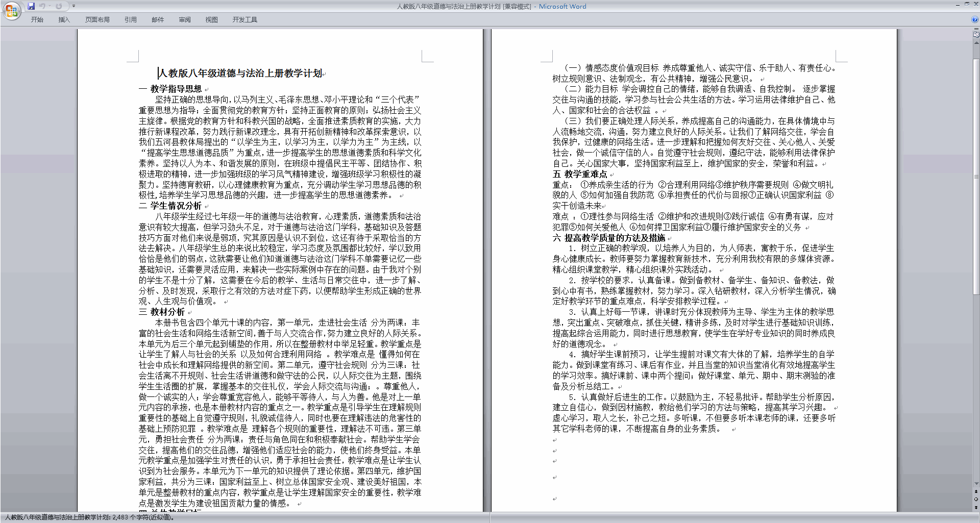This screenshot has width=980, height=523.
Task: Click the Next Page double-down arrow
Action: (976, 507)
